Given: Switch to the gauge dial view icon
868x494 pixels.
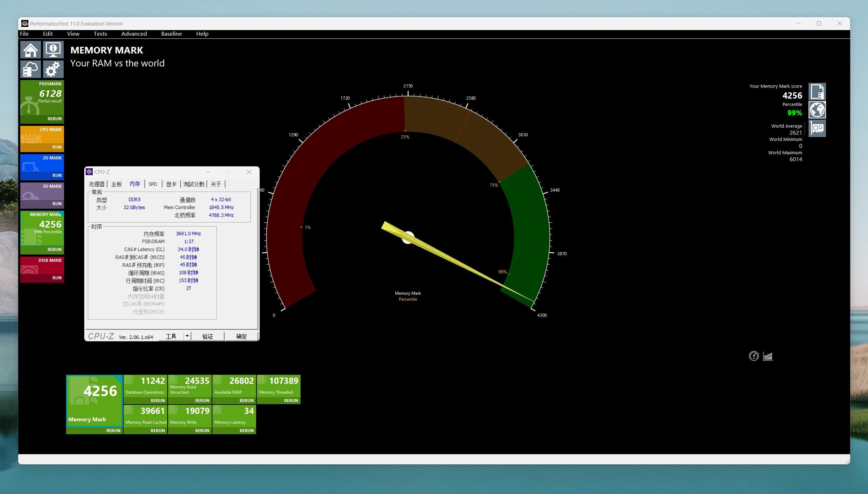Looking at the screenshot, I should [754, 356].
